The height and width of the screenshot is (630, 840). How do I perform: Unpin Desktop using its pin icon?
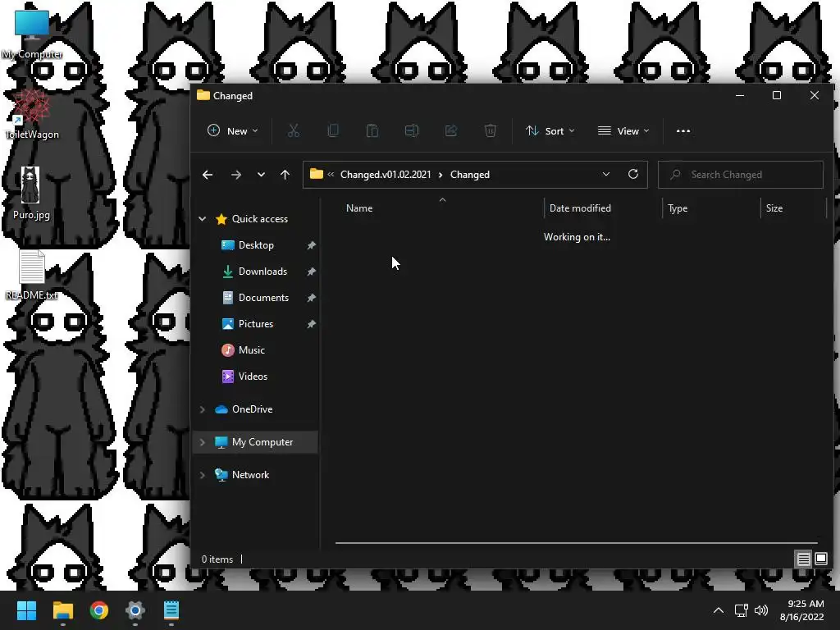click(x=311, y=244)
